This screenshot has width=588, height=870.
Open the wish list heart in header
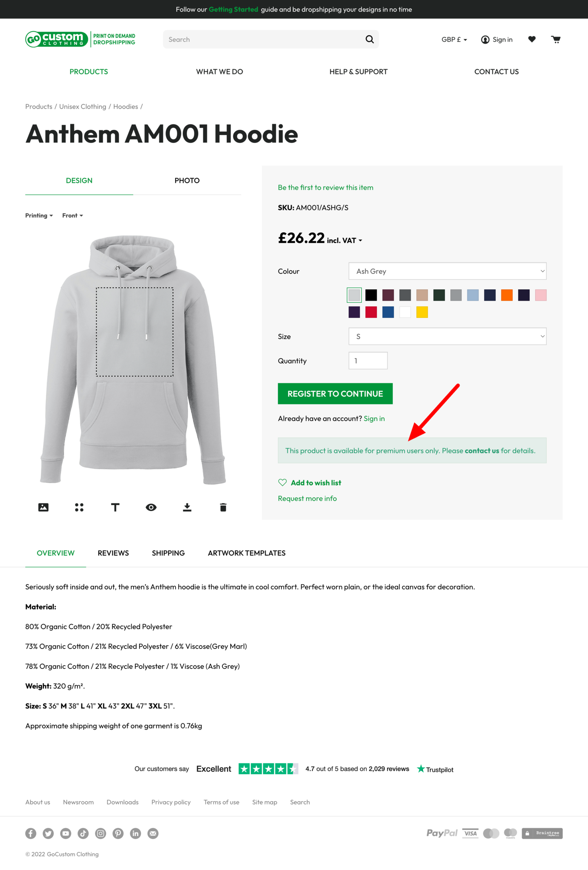click(532, 39)
